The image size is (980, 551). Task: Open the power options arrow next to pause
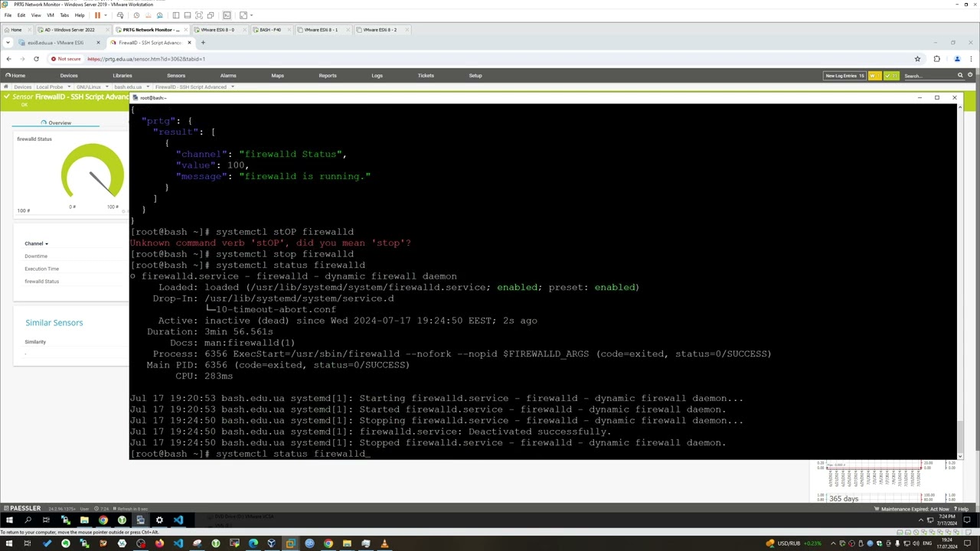coord(106,15)
